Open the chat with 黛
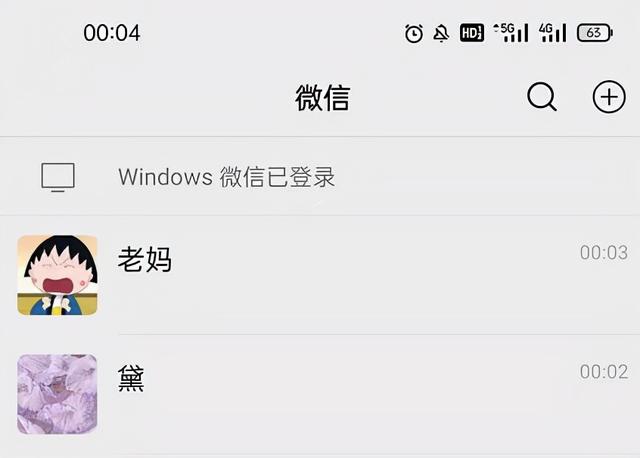Image resolution: width=640 pixels, height=458 pixels. [320, 394]
